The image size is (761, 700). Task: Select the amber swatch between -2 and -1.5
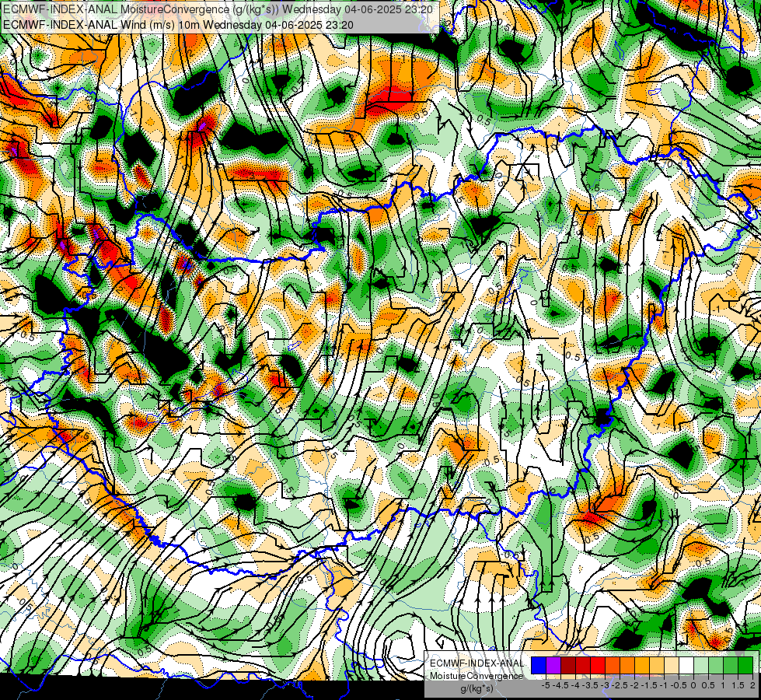click(642, 665)
